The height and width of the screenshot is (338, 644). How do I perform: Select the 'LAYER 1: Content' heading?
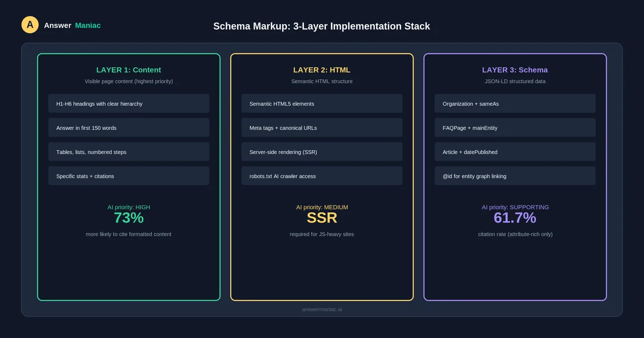click(129, 70)
